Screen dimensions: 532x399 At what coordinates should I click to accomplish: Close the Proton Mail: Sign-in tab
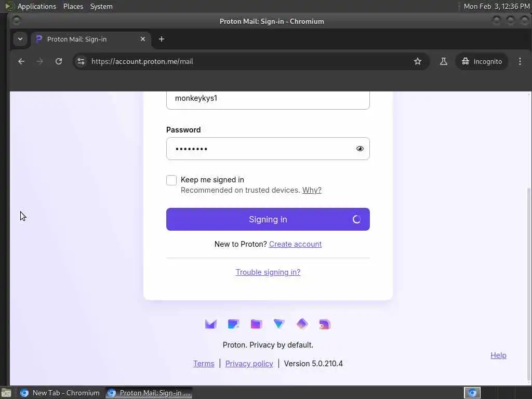pos(143,39)
